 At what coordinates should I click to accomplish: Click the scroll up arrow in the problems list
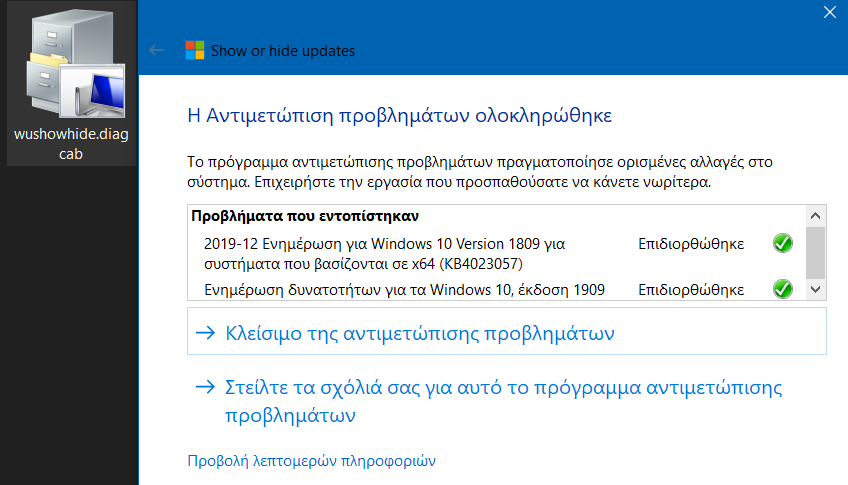pos(816,216)
